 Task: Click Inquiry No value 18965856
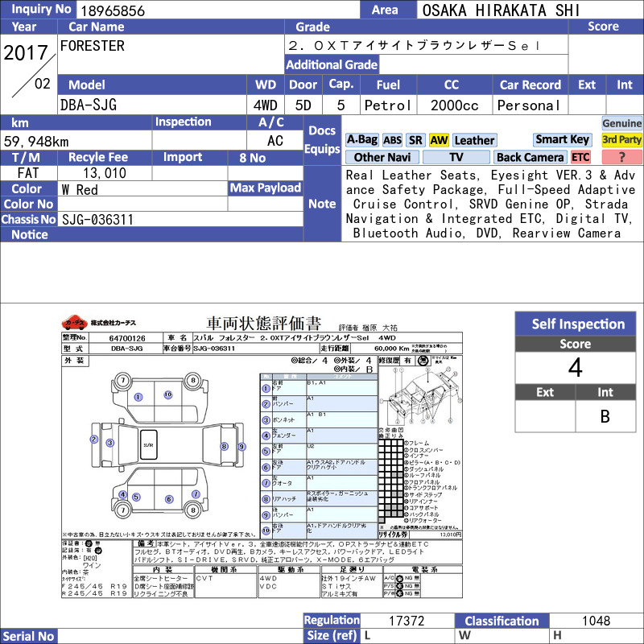point(113,10)
